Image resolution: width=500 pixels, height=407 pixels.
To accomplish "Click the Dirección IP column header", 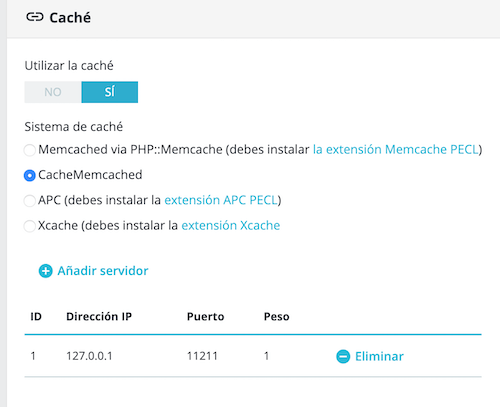I will point(99,316).
